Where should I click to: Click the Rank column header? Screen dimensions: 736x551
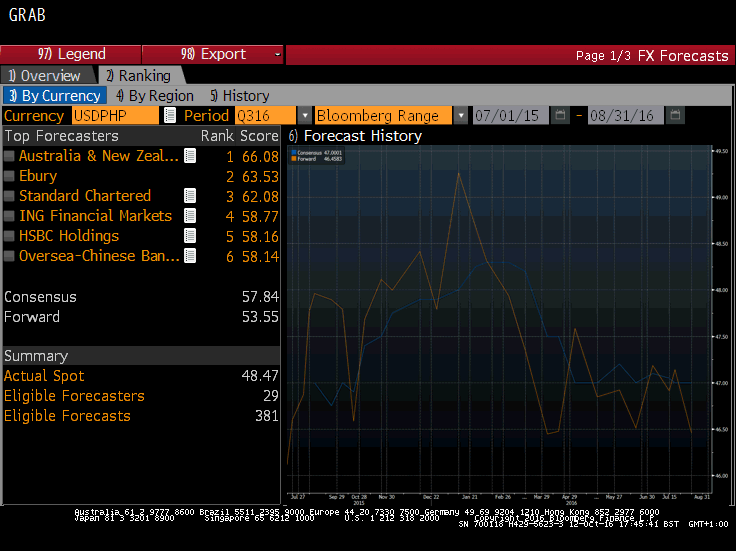(217, 136)
